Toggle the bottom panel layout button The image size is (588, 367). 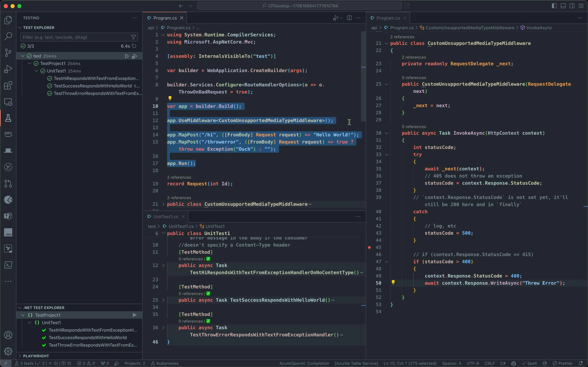[563, 6]
